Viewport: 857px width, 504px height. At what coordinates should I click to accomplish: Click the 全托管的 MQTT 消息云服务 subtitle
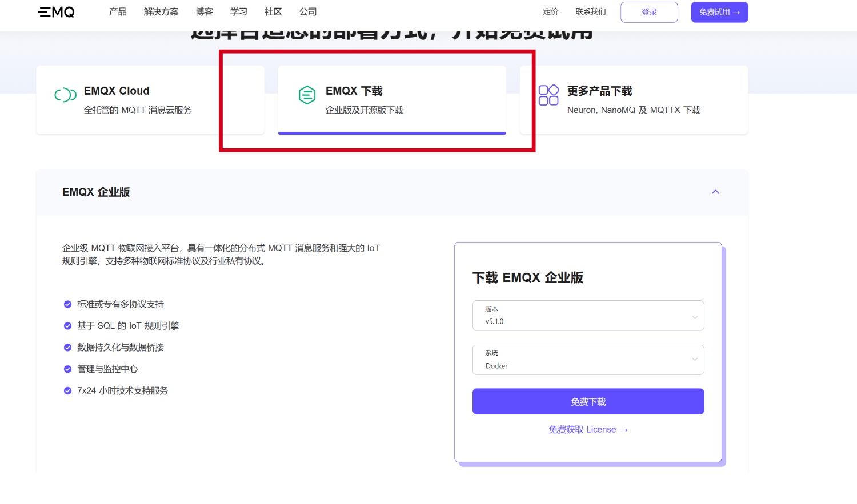[138, 110]
